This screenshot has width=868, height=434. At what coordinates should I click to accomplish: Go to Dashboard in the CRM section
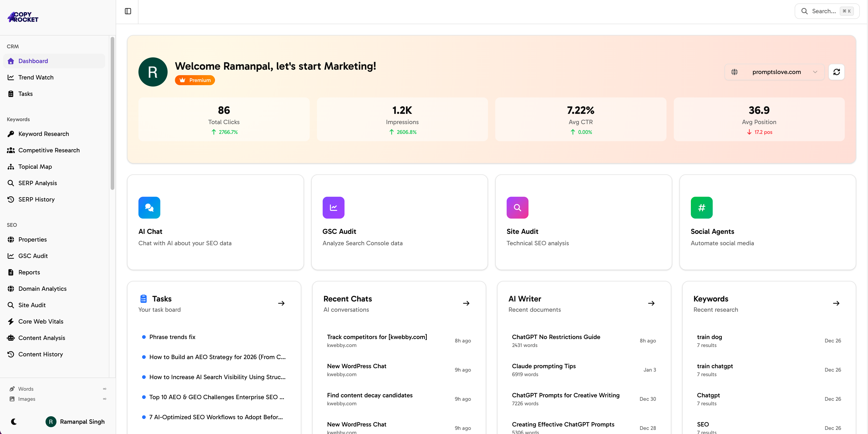coord(33,61)
